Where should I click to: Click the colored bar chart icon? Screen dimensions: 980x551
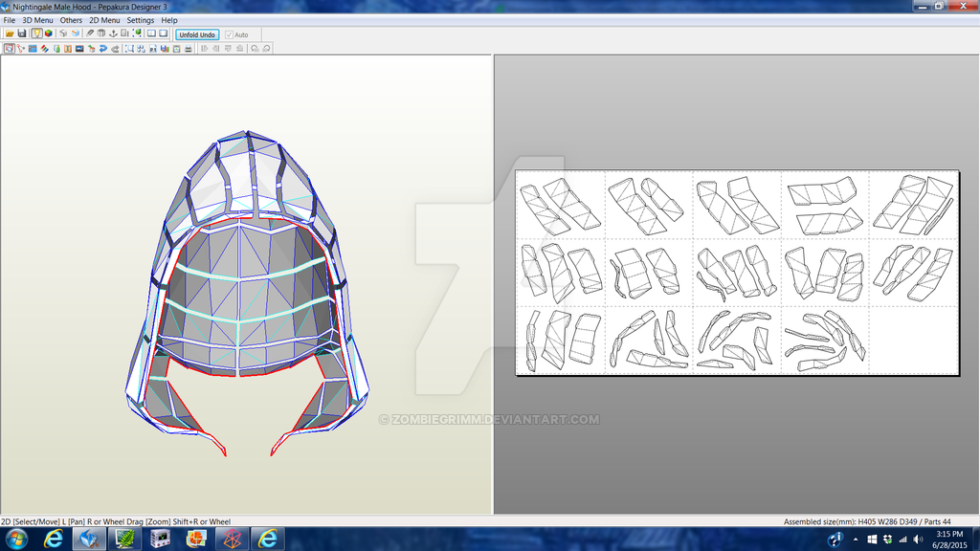pos(165,49)
